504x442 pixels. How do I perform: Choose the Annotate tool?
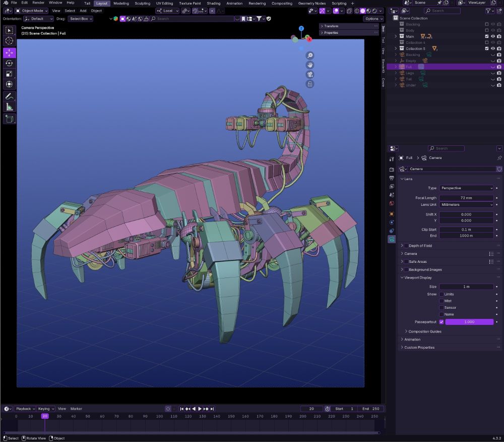click(x=9, y=96)
